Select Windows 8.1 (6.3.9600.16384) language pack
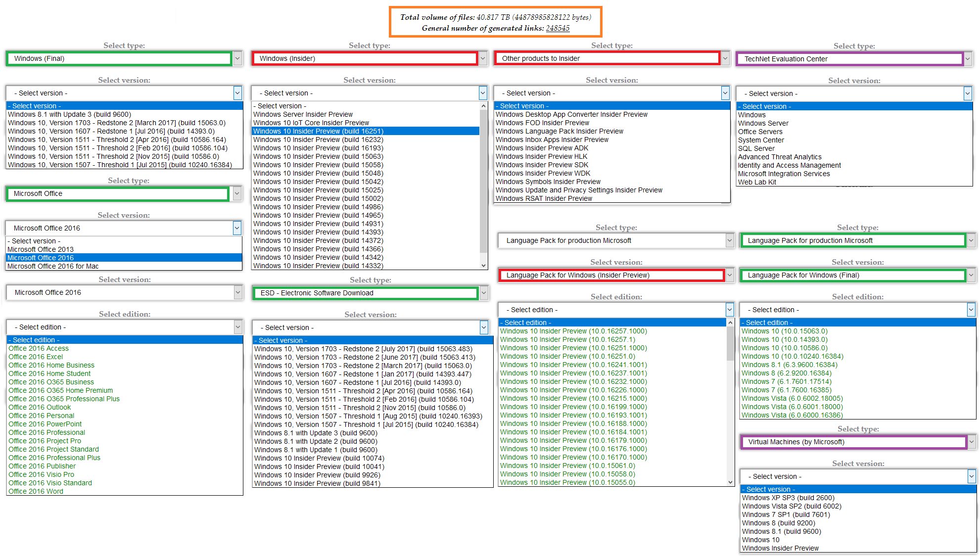The height and width of the screenshot is (560, 980). (858, 365)
